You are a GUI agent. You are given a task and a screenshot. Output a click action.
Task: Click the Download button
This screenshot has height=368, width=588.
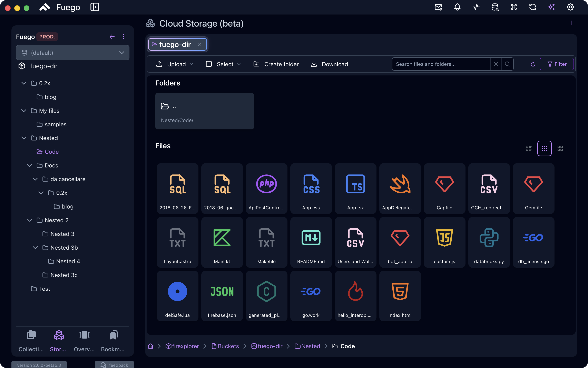[x=330, y=64]
